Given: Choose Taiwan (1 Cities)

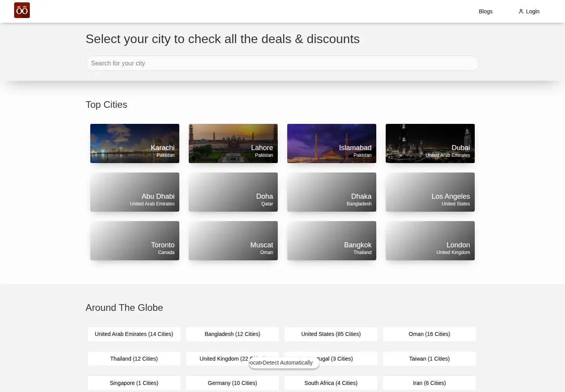Looking at the screenshot, I should [429, 359].
